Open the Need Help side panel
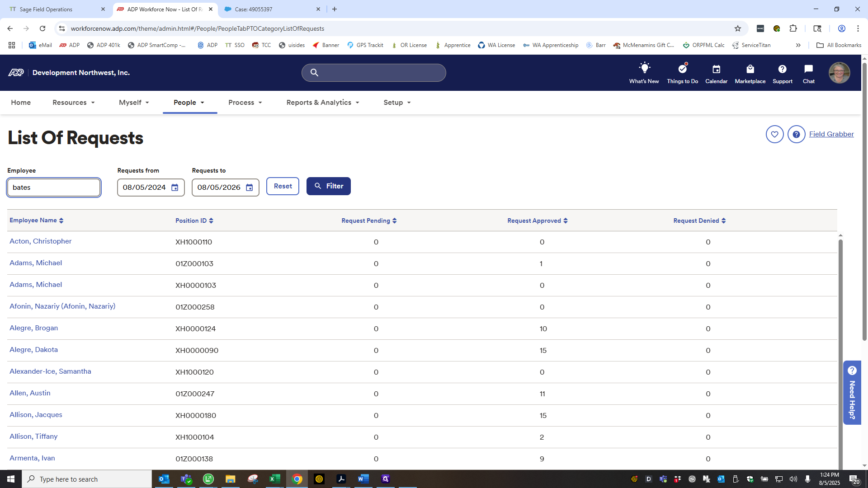Viewport: 868px width, 488px height. point(852,393)
